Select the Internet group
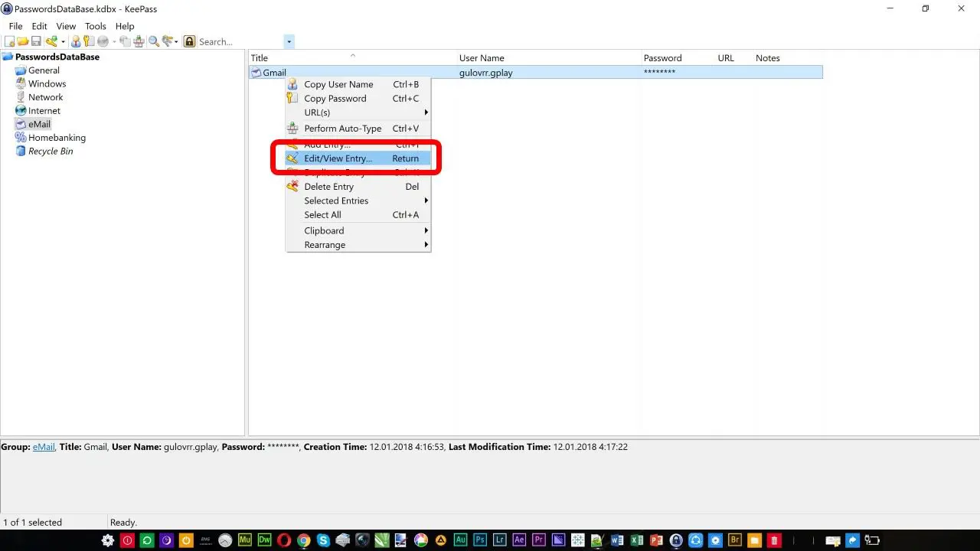 pos(44,111)
